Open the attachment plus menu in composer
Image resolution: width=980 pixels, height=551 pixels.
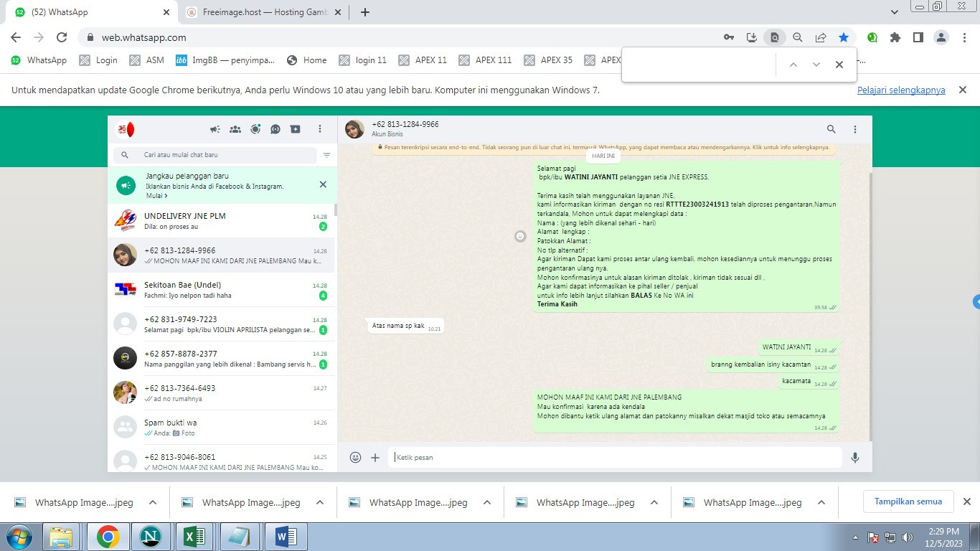coord(375,457)
